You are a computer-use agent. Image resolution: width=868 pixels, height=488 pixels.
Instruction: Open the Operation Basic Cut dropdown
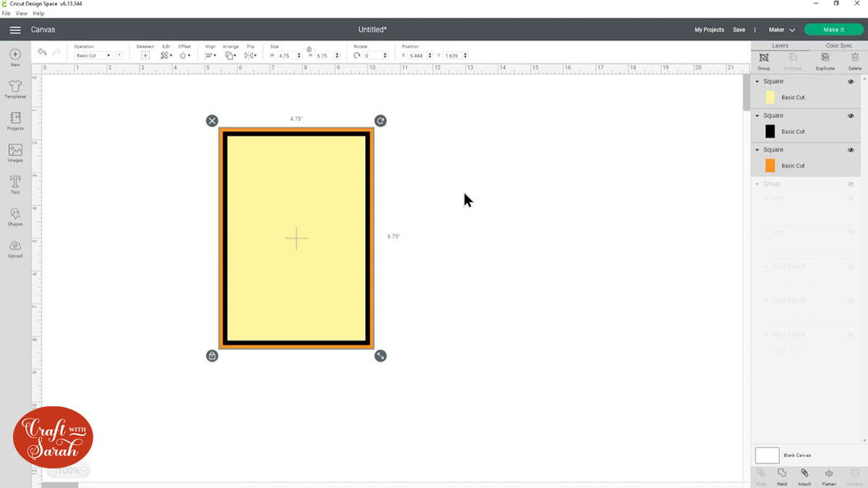pyautogui.click(x=93, y=56)
